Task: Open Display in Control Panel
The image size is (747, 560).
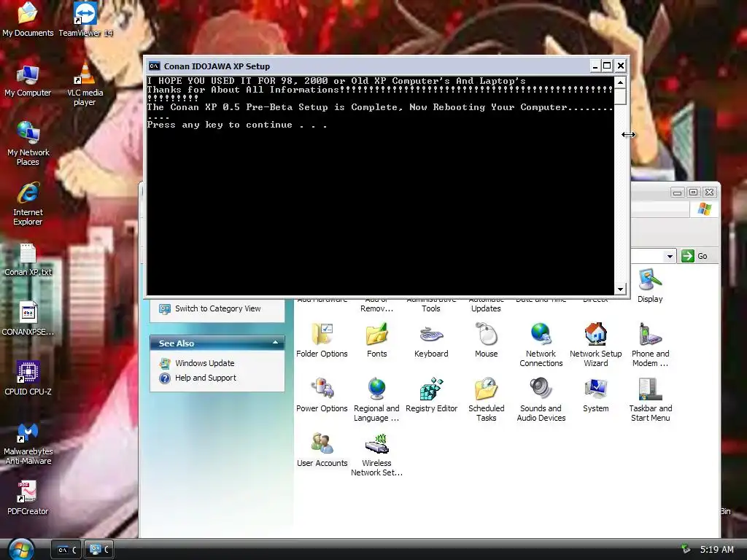Action: tap(650, 285)
